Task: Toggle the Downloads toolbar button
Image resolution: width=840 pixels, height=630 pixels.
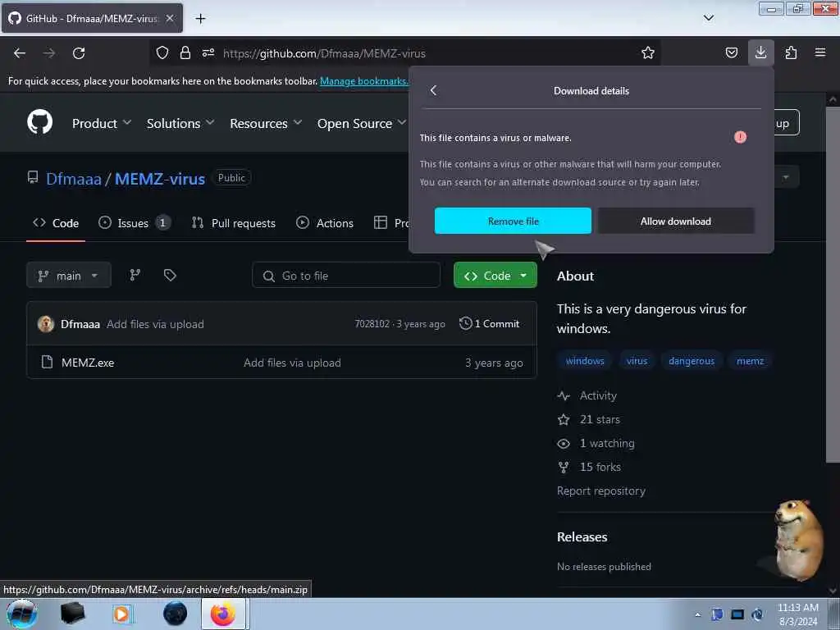Action: pyautogui.click(x=760, y=52)
